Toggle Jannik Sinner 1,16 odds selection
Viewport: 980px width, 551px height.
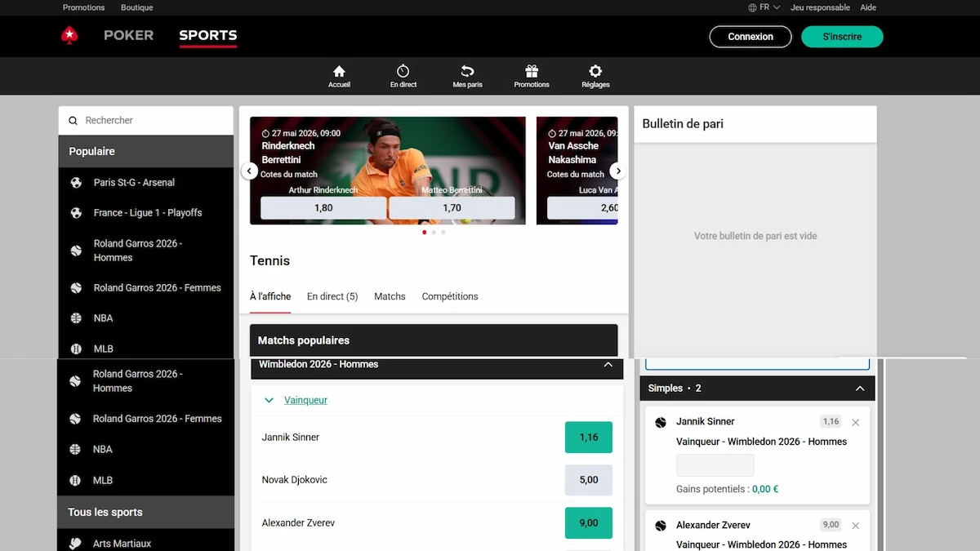589,438
